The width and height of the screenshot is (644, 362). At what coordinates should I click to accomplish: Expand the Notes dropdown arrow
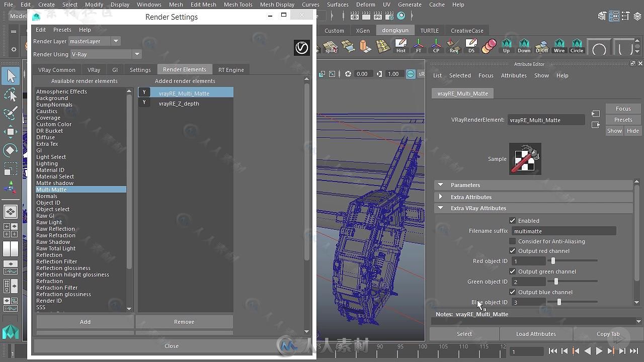click(638, 322)
